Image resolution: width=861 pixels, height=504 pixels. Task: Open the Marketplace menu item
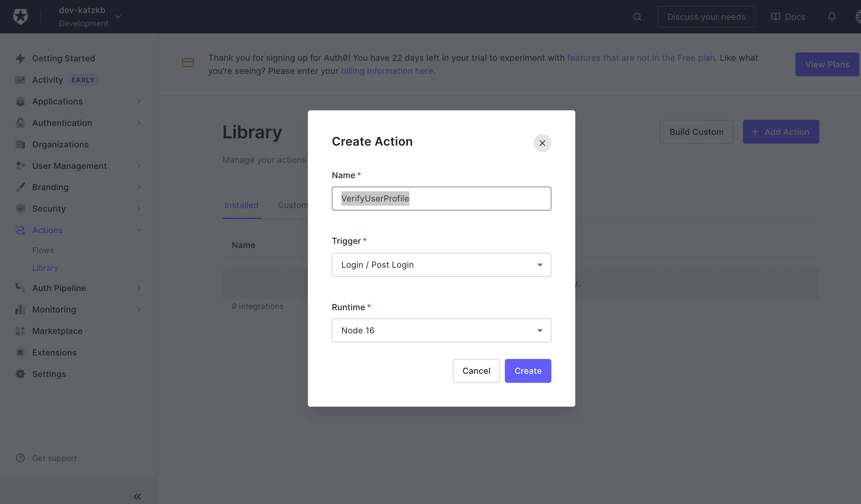point(57,331)
